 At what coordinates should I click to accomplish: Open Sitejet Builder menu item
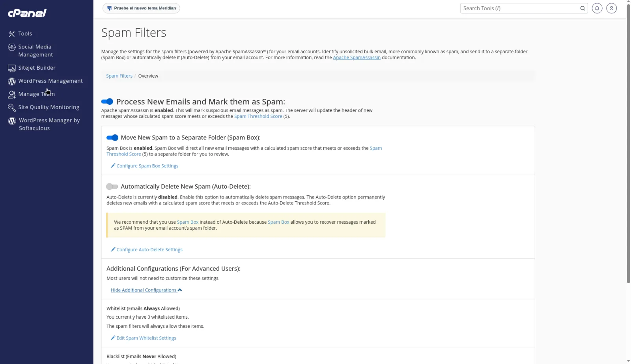(37, 68)
